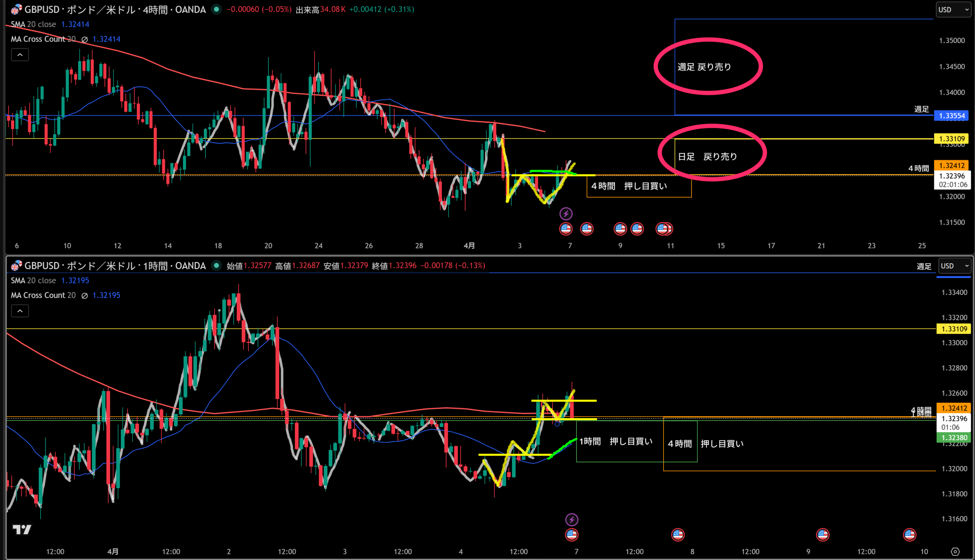Toggle MA Cross Count visibility icon lower chart

pyautogui.click(x=85, y=295)
